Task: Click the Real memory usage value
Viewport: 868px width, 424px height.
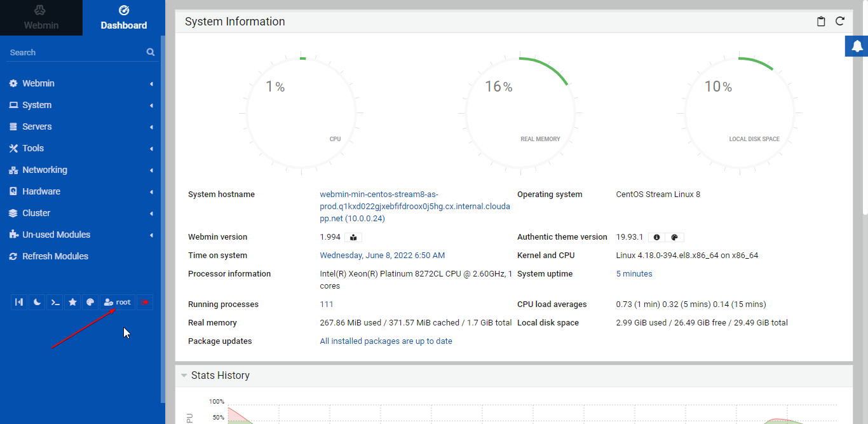Action: (x=416, y=323)
